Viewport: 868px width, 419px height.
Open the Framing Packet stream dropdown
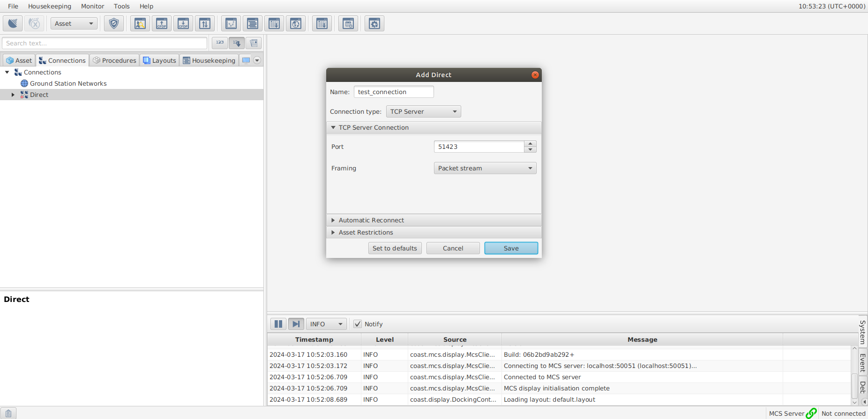(x=485, y=168)
